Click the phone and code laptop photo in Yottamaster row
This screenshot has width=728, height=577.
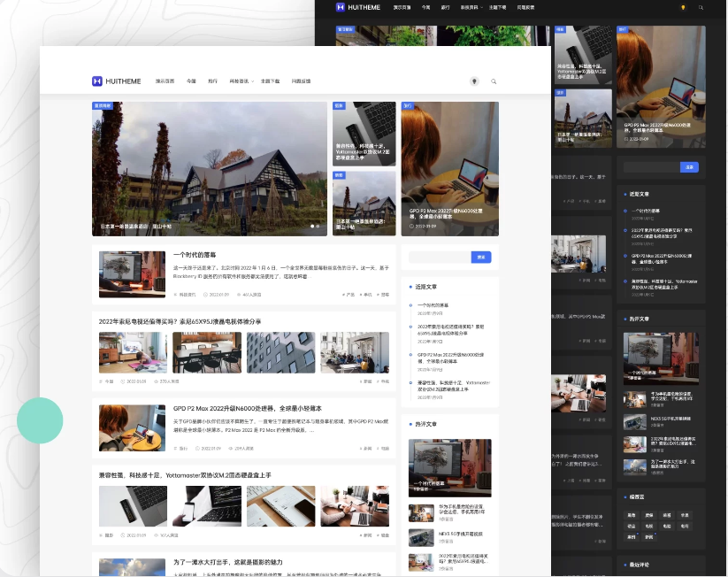207,506
